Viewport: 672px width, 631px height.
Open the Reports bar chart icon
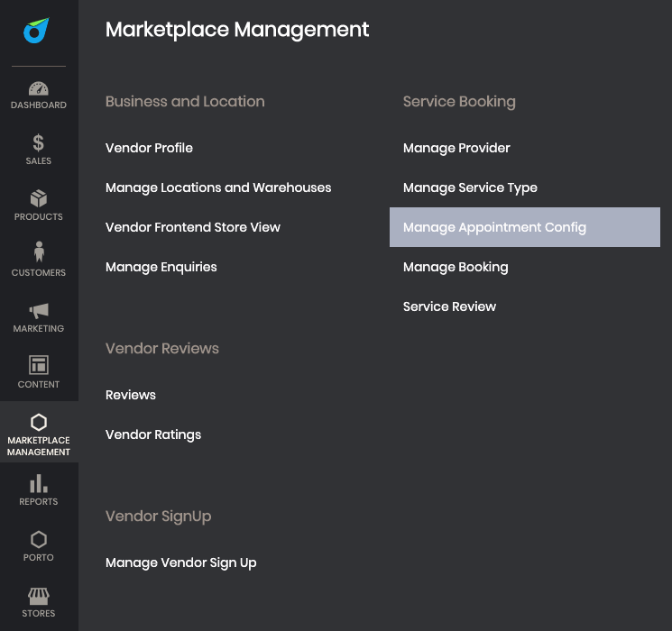pos(39,483)
